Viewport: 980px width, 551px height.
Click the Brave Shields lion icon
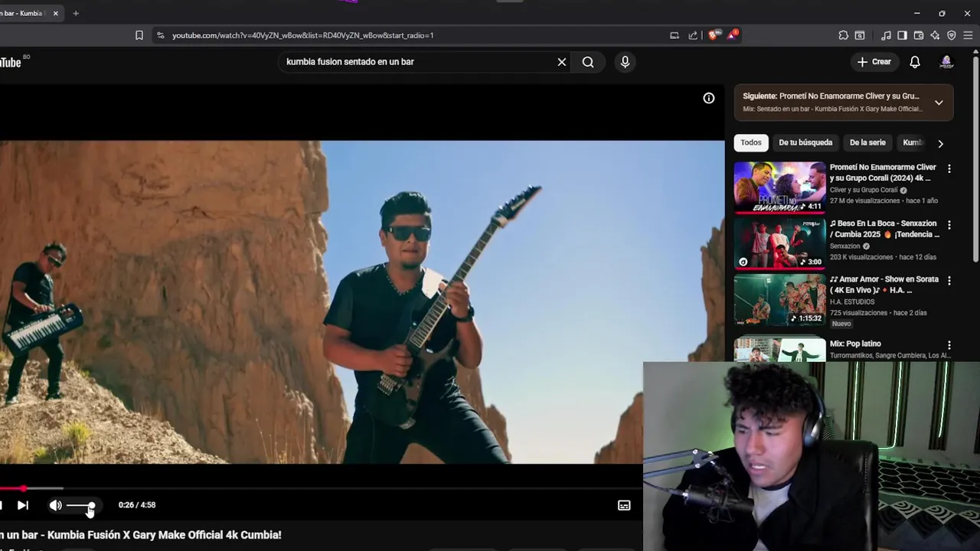tap(714, 35)
